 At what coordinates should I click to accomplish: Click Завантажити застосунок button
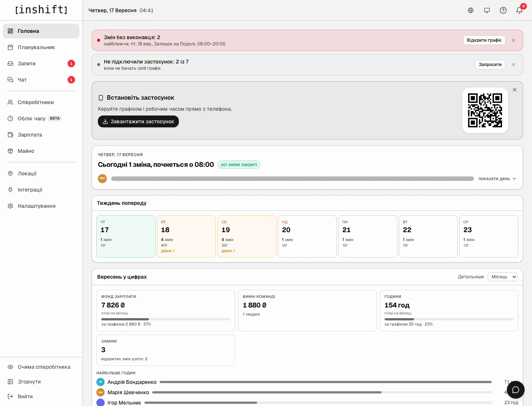138,121
